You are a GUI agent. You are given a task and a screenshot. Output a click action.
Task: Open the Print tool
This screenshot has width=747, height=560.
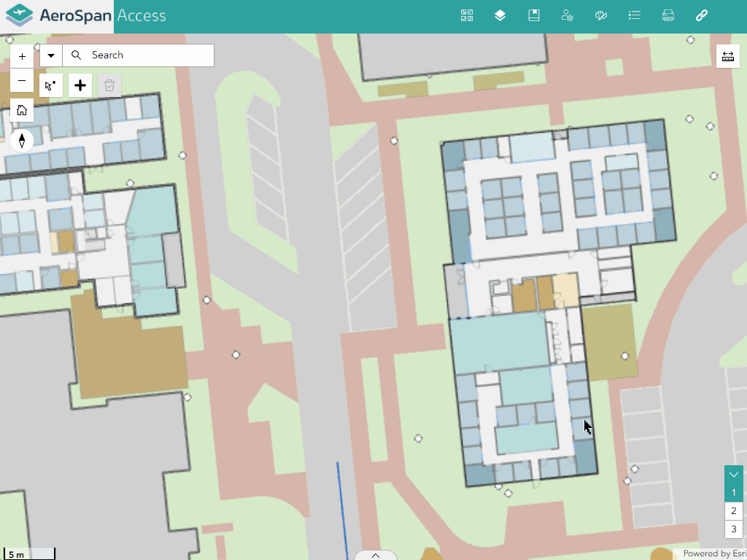(x=668, y=16)
